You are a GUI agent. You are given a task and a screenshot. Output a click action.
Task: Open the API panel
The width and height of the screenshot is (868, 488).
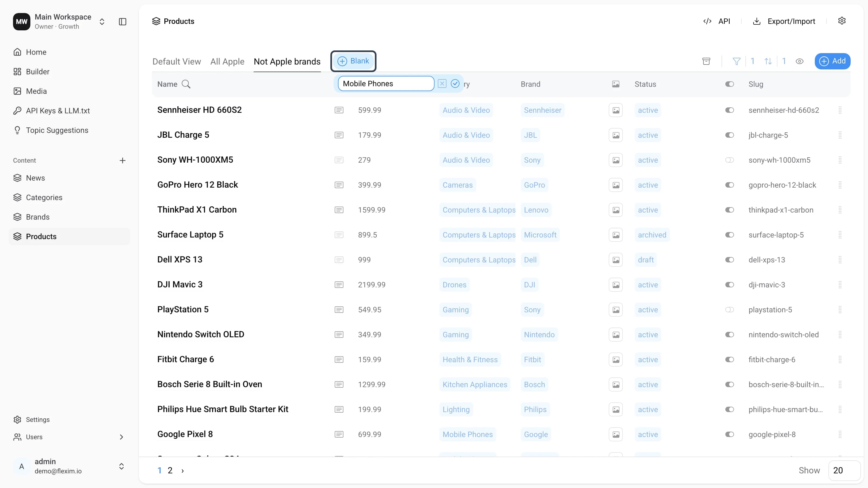(x=717, y=21)
